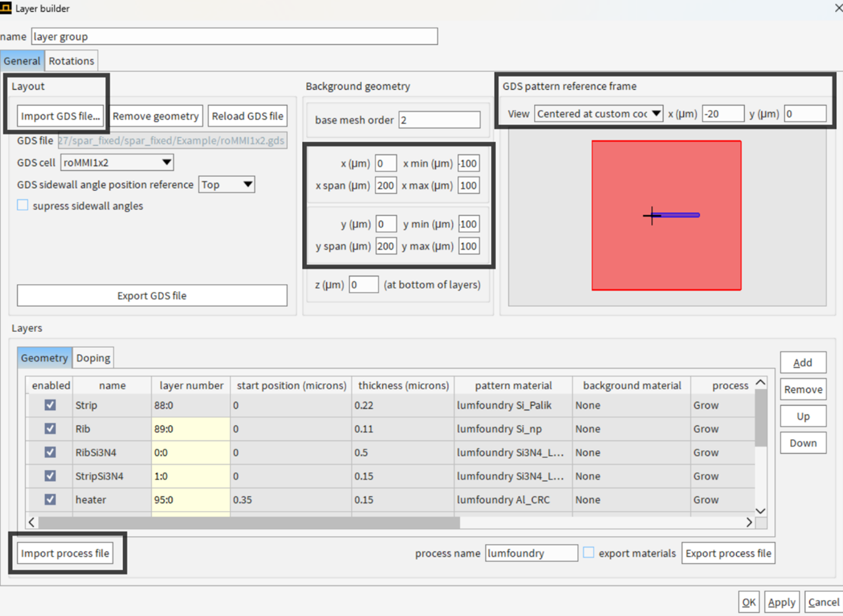Viewport: 843px width, 616px height.
Task: Click the Export GDS file button
Action: (x=152, y=296)
